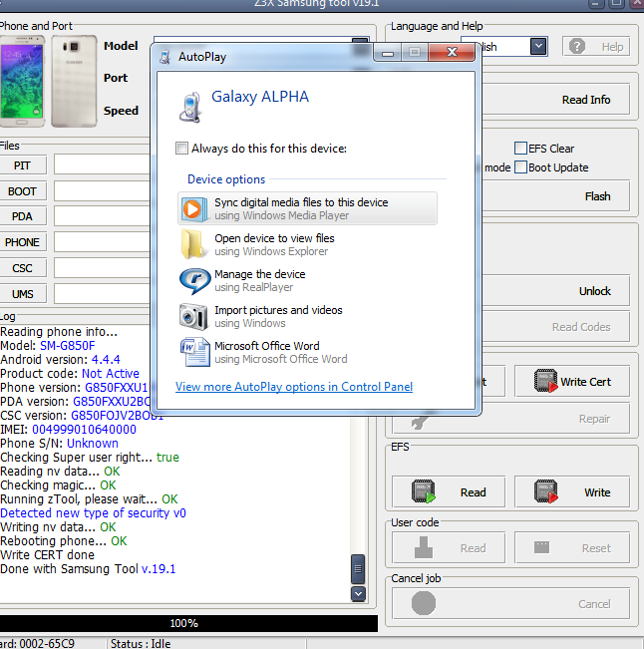644x649 pixels.
Task: Click the Write CERT done log line
Action: [47, 554]
